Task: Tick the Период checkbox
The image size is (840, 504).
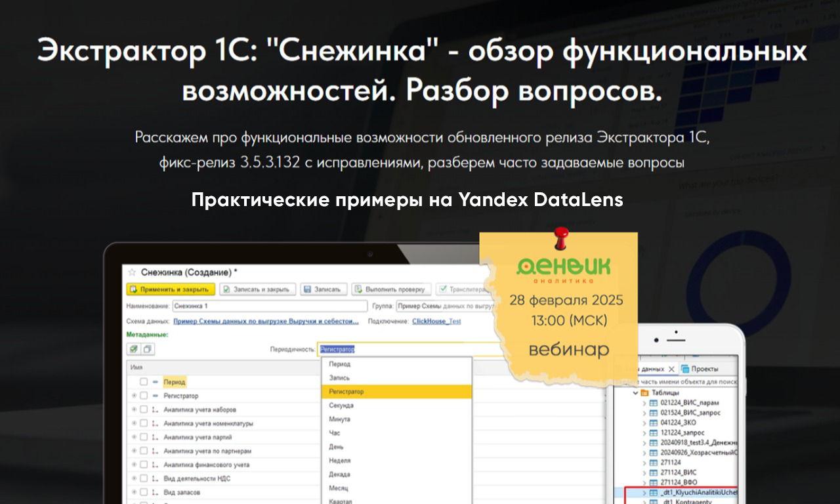Action: pos(144,382)
